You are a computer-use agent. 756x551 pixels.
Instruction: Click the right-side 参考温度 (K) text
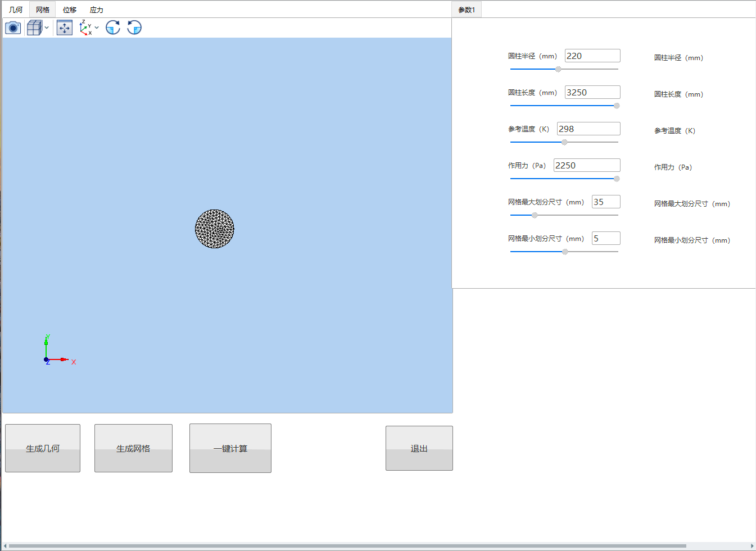[x=674, y=131]
